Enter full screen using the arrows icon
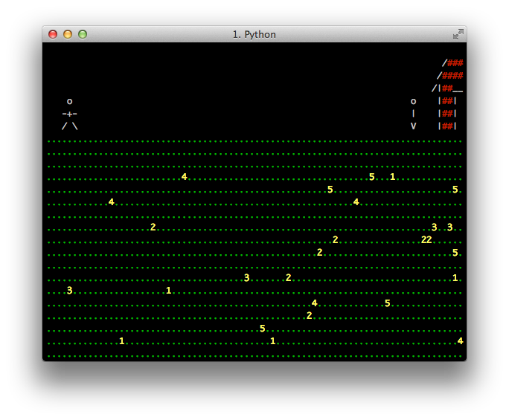509x420 pixels. (458, 34)
